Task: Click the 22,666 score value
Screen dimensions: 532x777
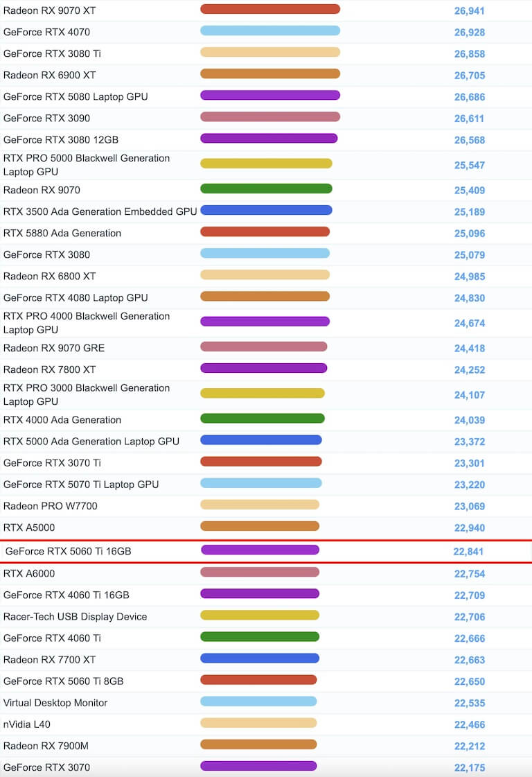Action: (x=470, y=639)
